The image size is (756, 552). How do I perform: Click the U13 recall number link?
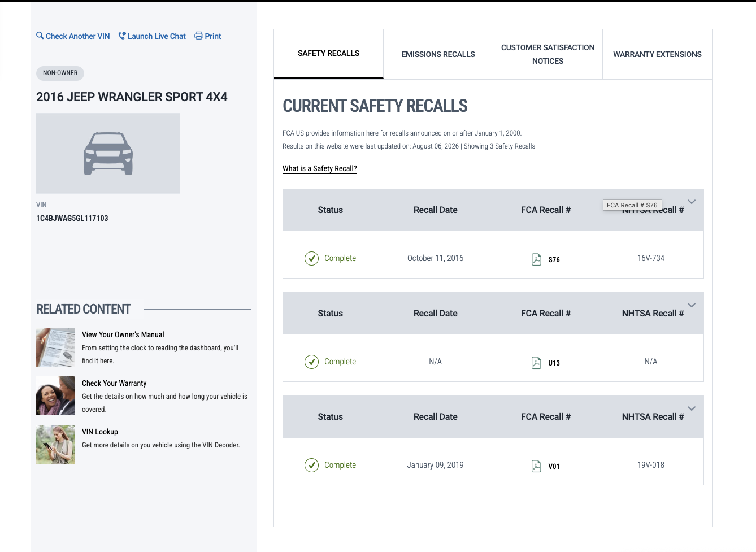(554, 363)
